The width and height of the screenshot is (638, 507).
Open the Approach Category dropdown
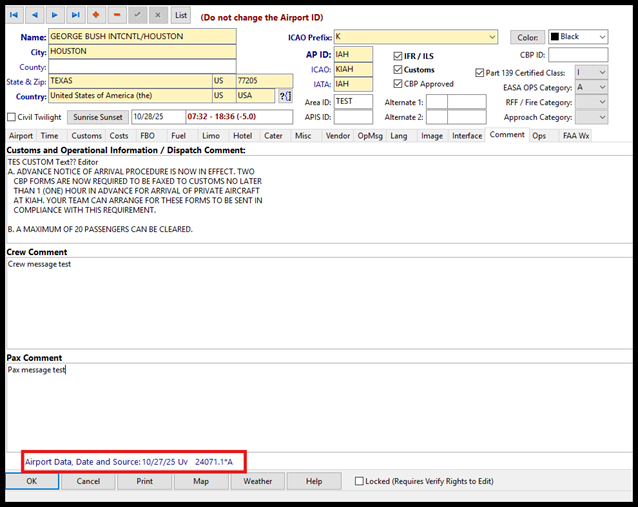click(601, 117)
